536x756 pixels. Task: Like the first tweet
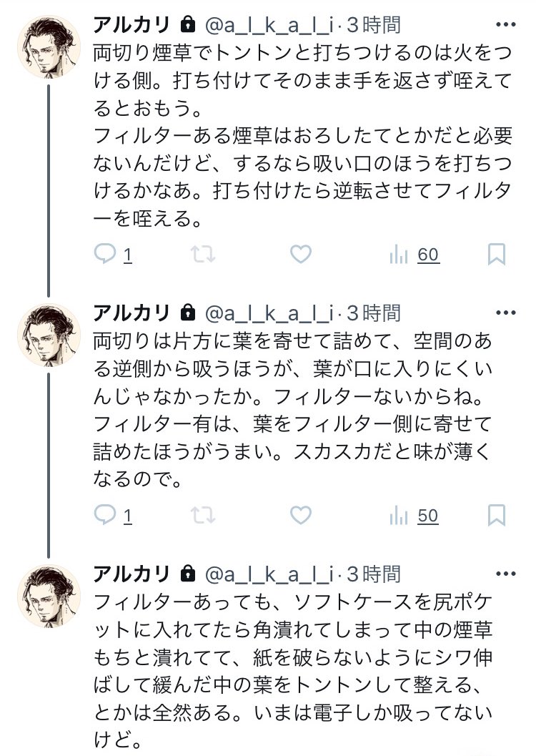(x=301, y=255)
